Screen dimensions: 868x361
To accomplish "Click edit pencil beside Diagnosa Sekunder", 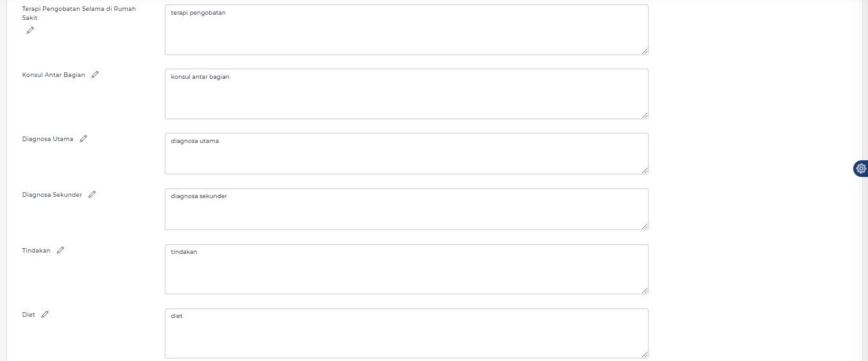I will coord(92,194).
